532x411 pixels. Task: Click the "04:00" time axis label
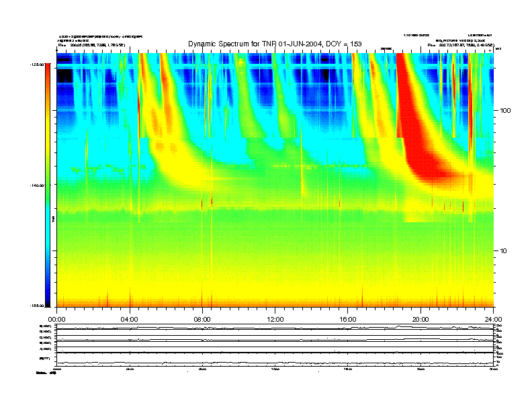pos(130,320)
